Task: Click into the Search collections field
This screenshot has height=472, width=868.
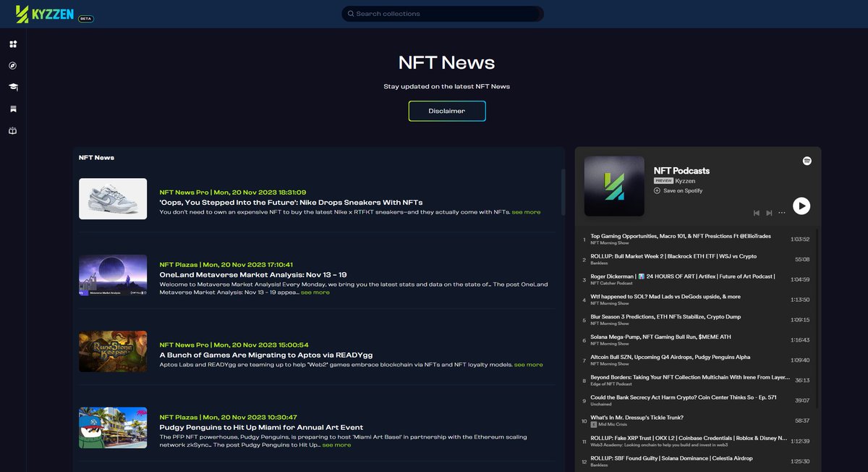Action: point(443,14)
